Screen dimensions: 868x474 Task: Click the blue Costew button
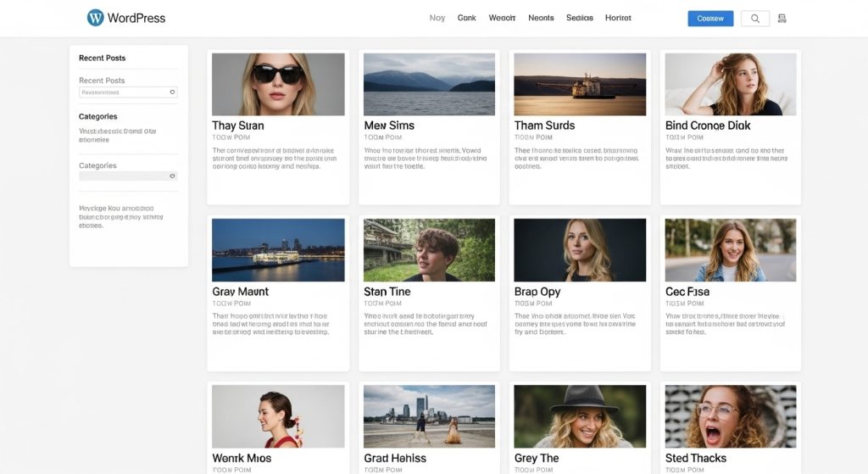(x=710, y=19)
